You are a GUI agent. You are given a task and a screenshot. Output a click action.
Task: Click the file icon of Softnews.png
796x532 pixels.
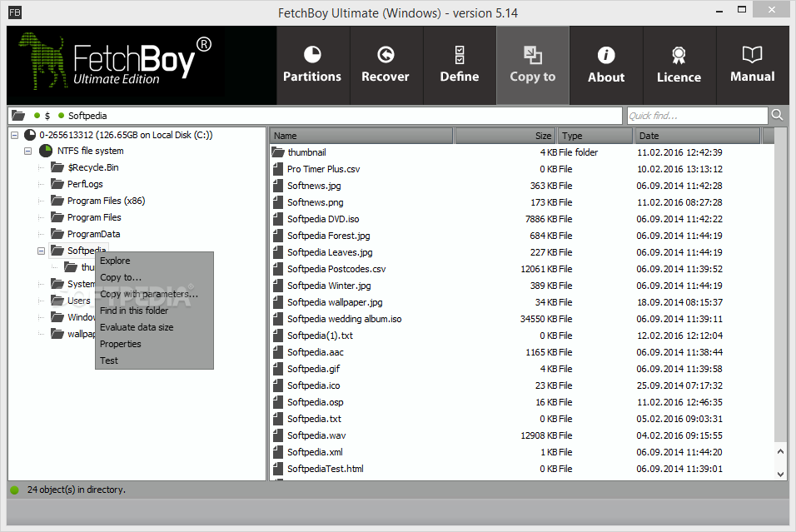point(278,202)
